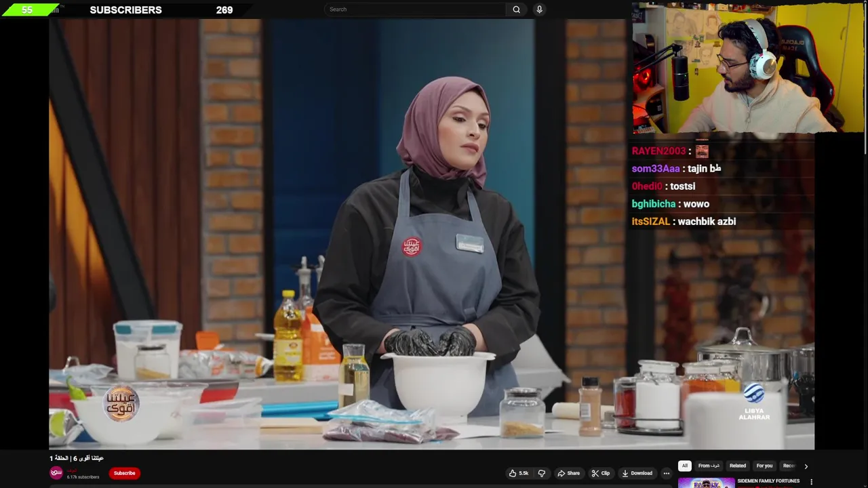Click the SUBSCRIBERS counter overlay label
This screenshot has width=868, height=488.
(125, 10)
